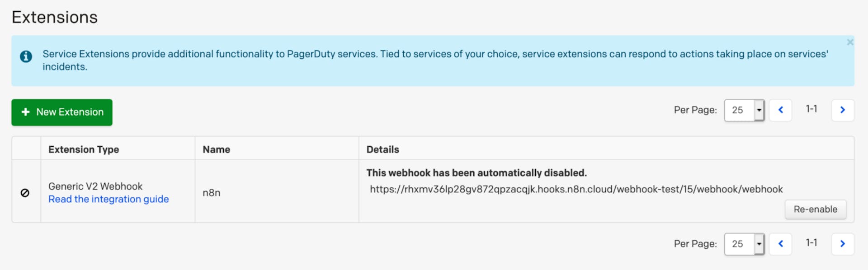Screen dimensions: 868x270
Task: Click the disabled status icon for n8n
Action: pyautogui.click(x=25, y=193)
